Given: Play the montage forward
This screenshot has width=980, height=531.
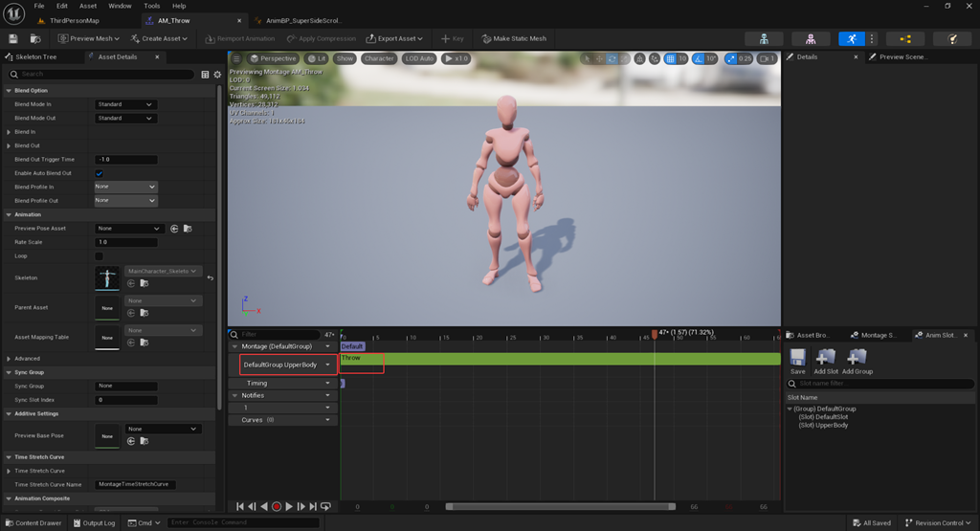Looking at the screenshot, I should coord(289,507).
